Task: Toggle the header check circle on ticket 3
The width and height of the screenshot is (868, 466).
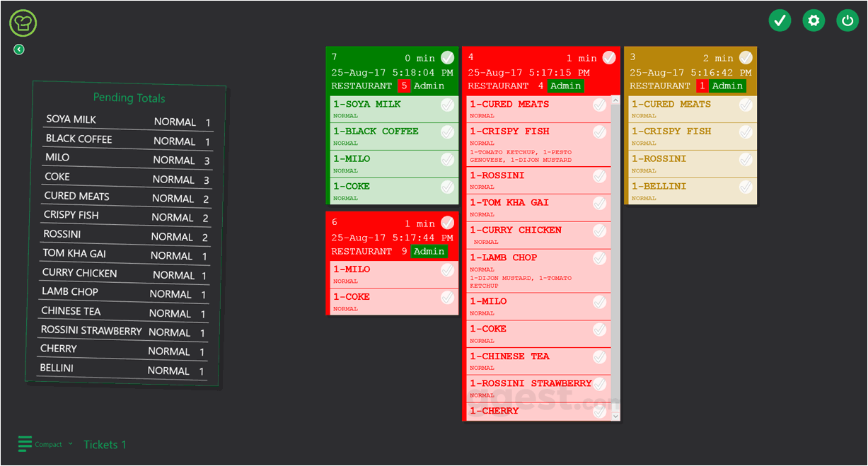Action: tap(746, 57)
